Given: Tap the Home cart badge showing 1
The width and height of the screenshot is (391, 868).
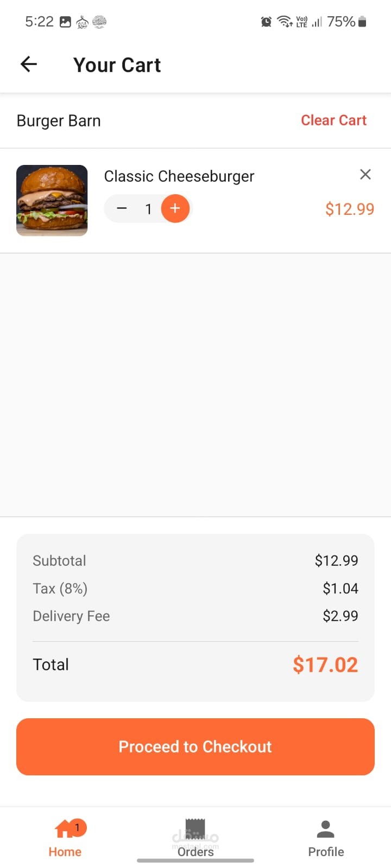Looking at the screenshot, I should (x=77, y=827).
